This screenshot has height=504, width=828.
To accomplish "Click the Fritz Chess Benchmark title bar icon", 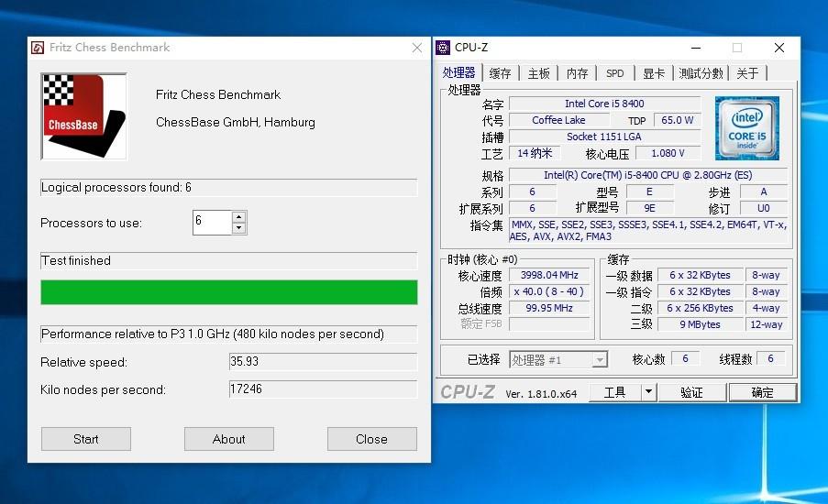I will [38, 48].
